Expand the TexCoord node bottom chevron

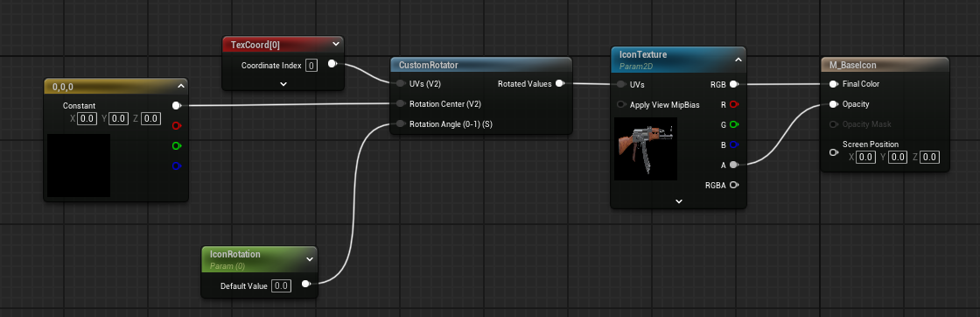283,83
